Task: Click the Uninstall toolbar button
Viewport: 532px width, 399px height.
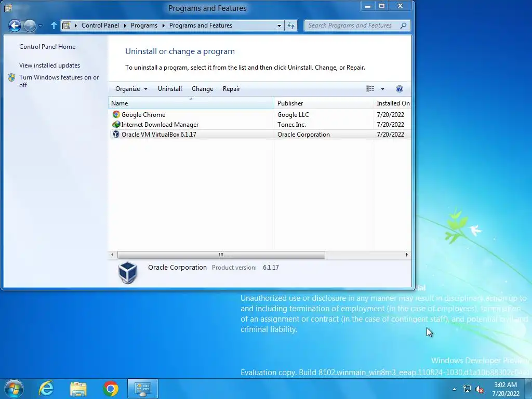Action: coord(170,88)
